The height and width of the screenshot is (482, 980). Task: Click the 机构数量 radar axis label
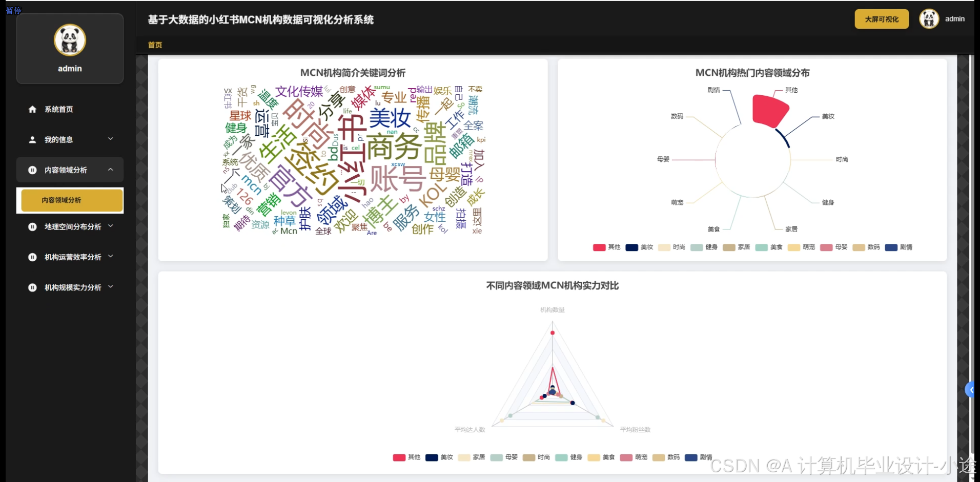tap(552, 310)
